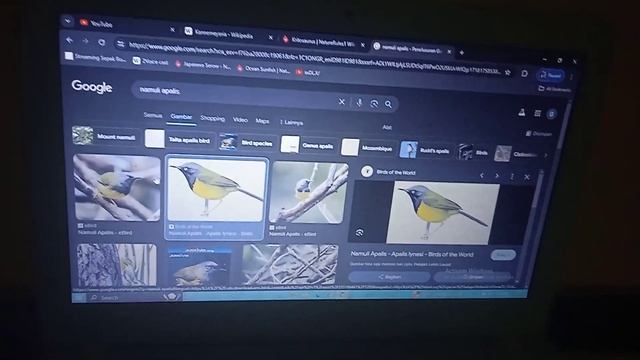Go back using the browser back arrow
The height and width of the screenshot is (360, 640).
tap(69, 40)
